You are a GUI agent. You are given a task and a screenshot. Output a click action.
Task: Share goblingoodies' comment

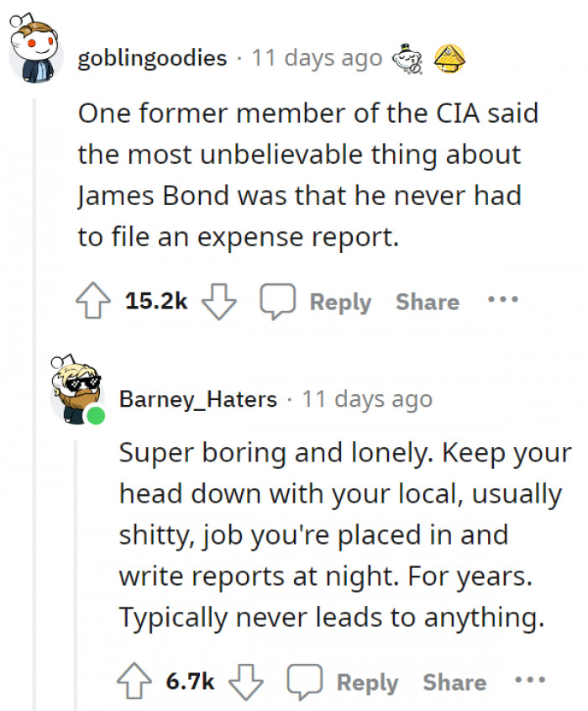click(427, 301)
